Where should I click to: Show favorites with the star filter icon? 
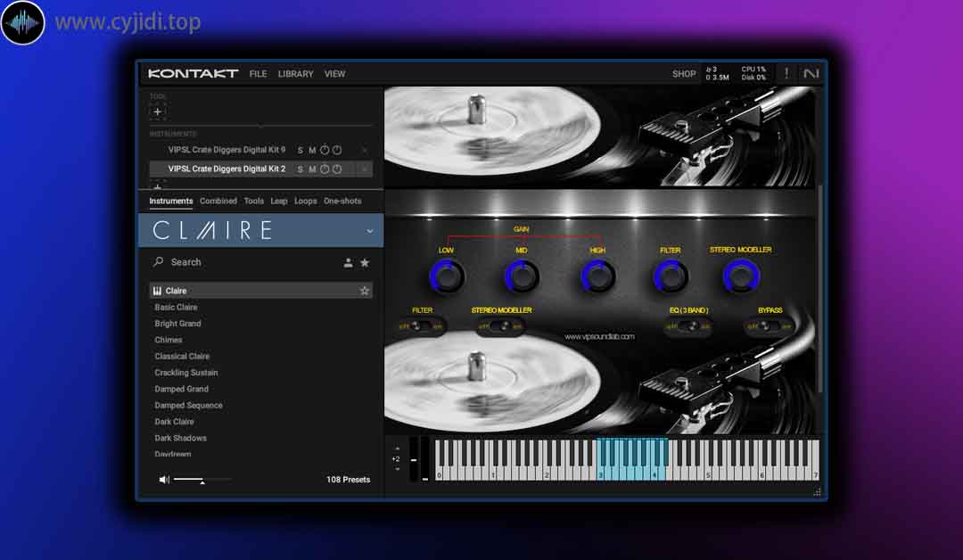pyautogui.click(x=365, y=263)
